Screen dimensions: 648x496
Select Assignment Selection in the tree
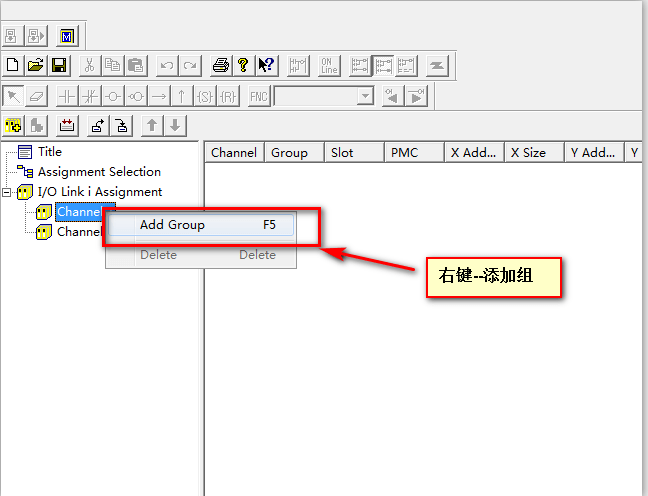click(x=98, y=172)
